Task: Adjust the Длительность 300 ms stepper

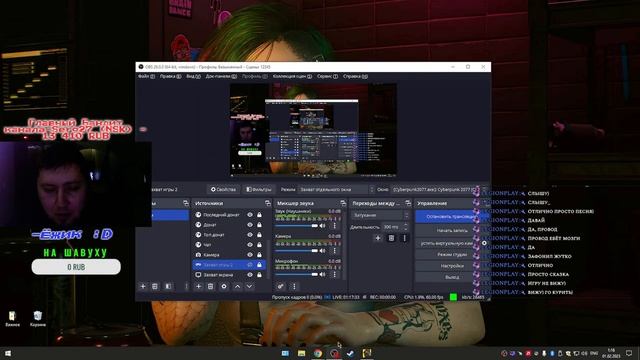Action: pyautogui.click(x=406, y=227)
